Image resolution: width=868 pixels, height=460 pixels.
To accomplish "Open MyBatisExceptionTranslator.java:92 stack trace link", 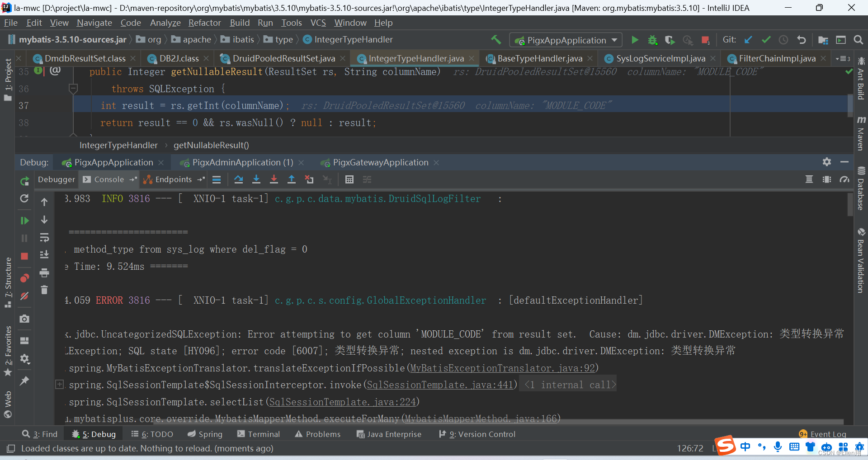I will click(x=502, y=368).
